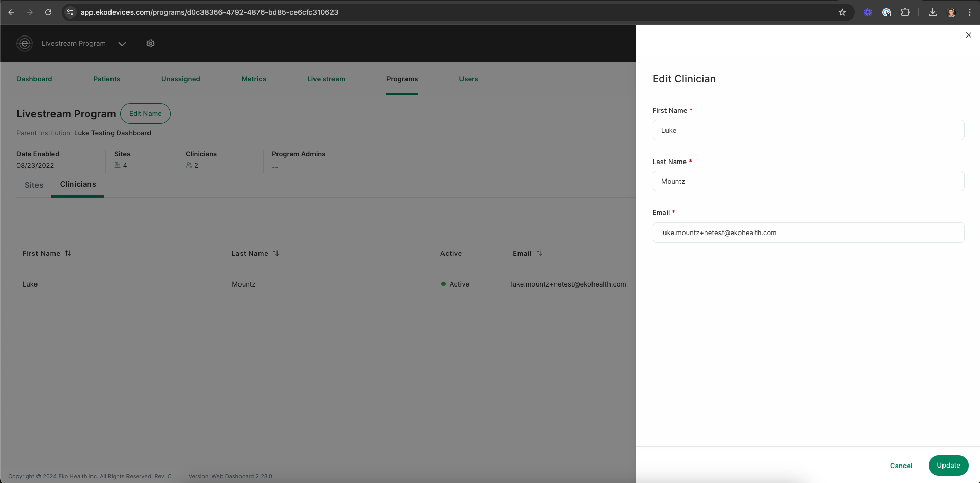The image size is (980, 483).
Task: Focus the Email input field
Action: [808, 232]
